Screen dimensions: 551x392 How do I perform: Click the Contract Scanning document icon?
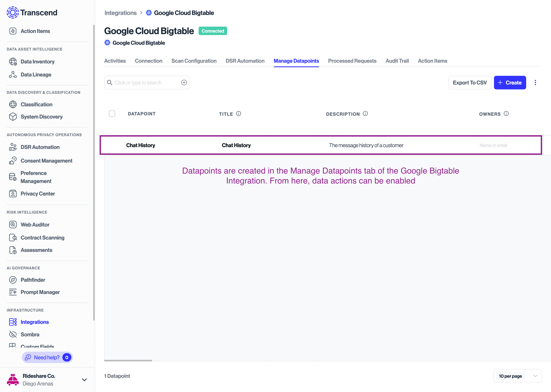pyautogui.click(x=13, y=238)
